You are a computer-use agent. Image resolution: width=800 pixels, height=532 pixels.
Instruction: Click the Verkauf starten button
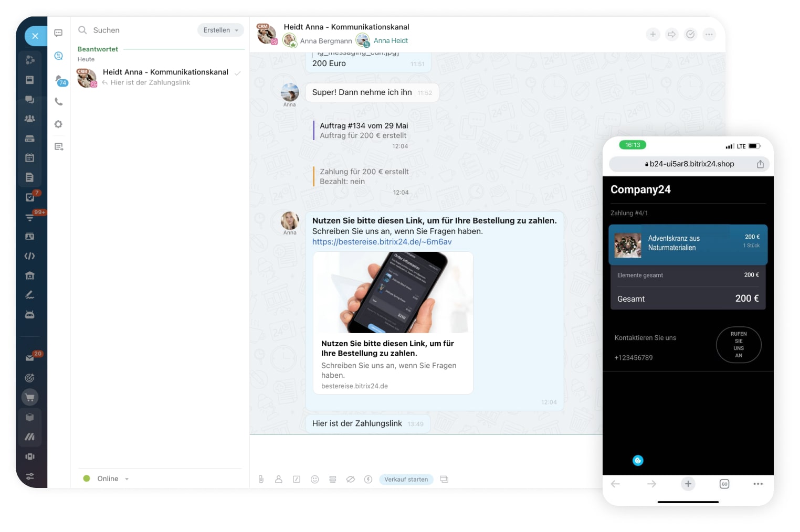click(x=406, y=479)
